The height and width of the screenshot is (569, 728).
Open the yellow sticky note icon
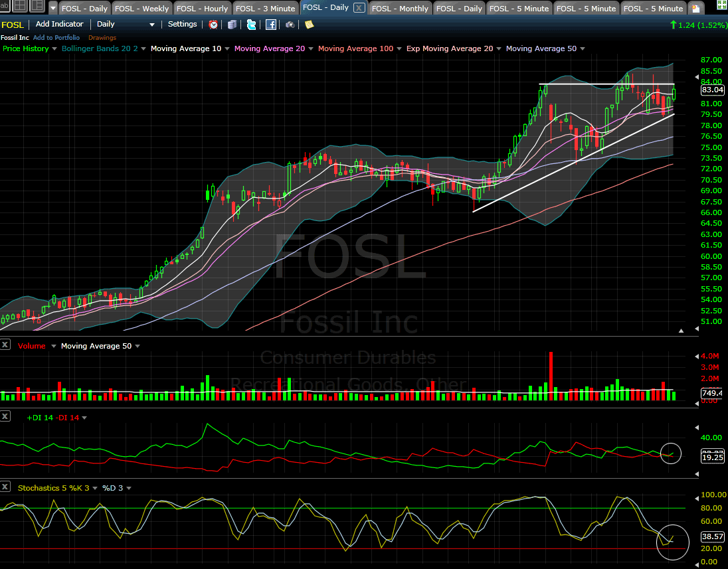[310, 25]
